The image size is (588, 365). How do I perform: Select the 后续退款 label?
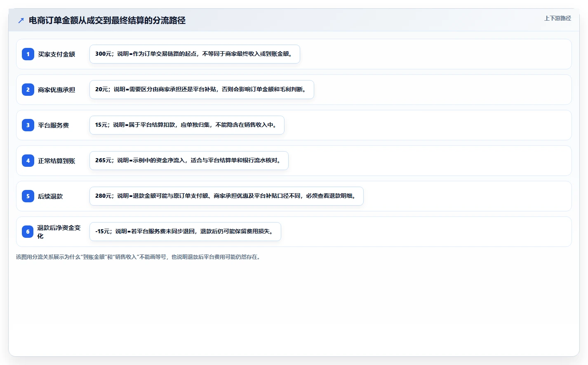coord(50,196)
